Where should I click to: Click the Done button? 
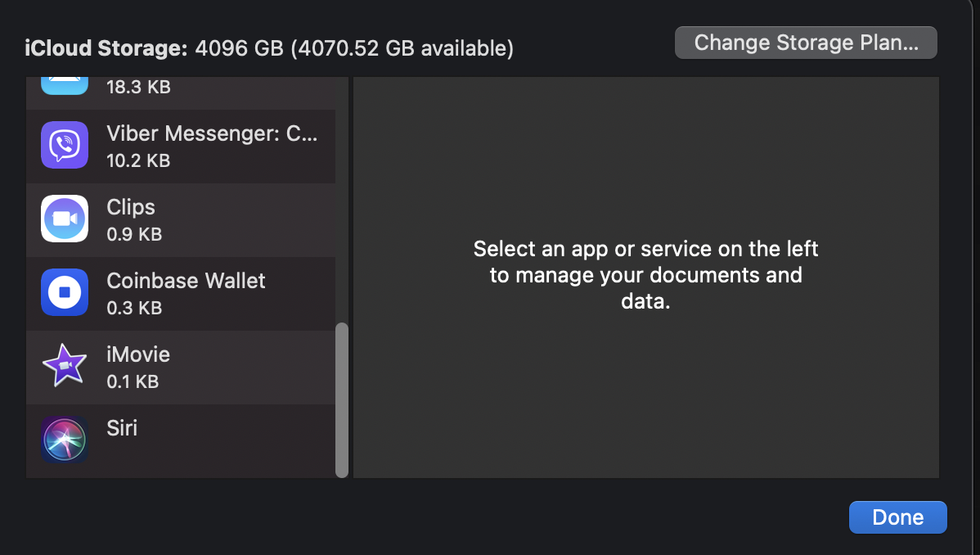point(897,517)
